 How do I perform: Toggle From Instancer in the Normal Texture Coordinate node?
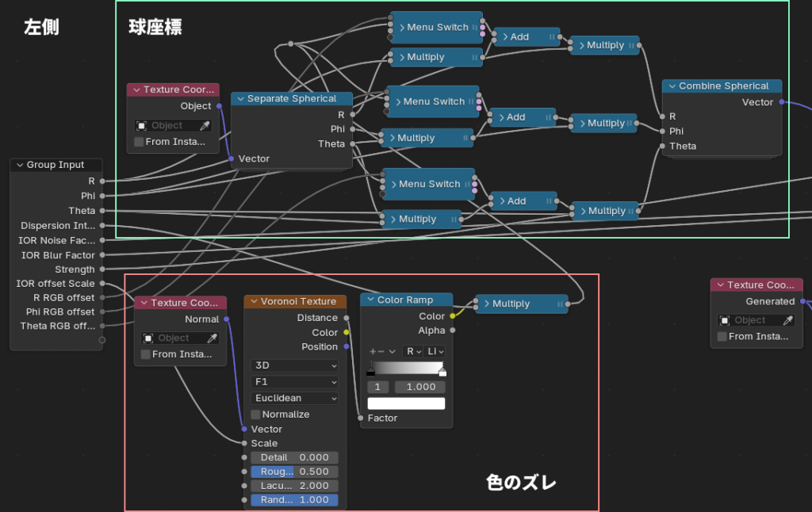146,354
